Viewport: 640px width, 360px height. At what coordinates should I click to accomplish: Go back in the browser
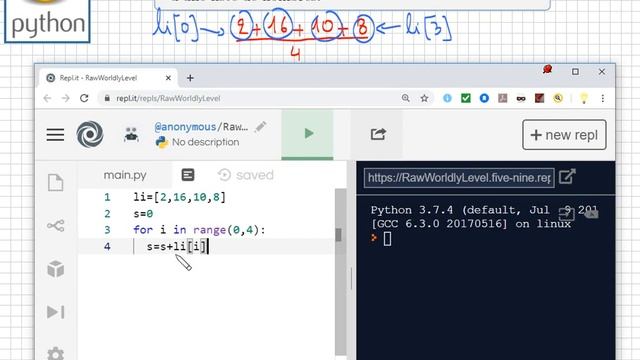47,98
